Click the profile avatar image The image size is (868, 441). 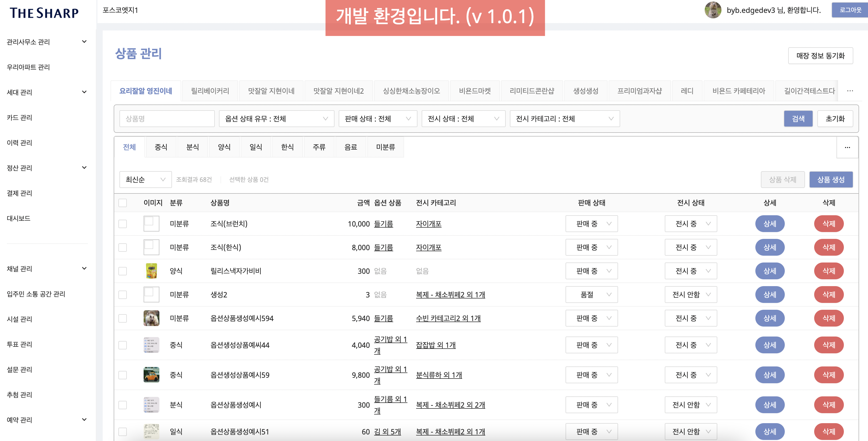pos(714,10)
